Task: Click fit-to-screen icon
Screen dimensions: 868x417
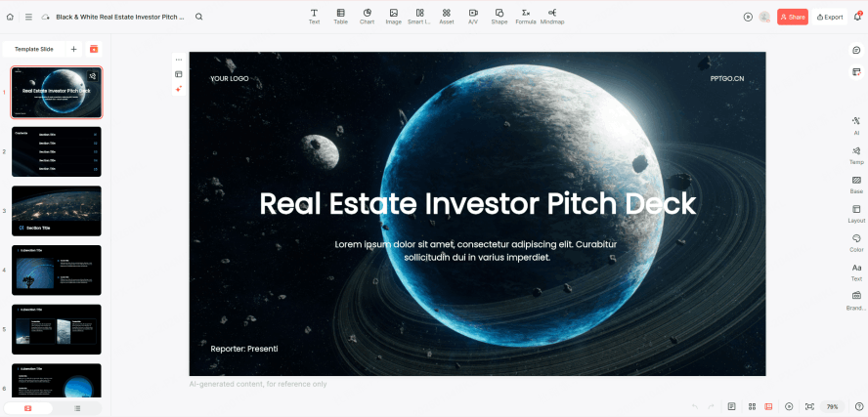Action: 810,406
